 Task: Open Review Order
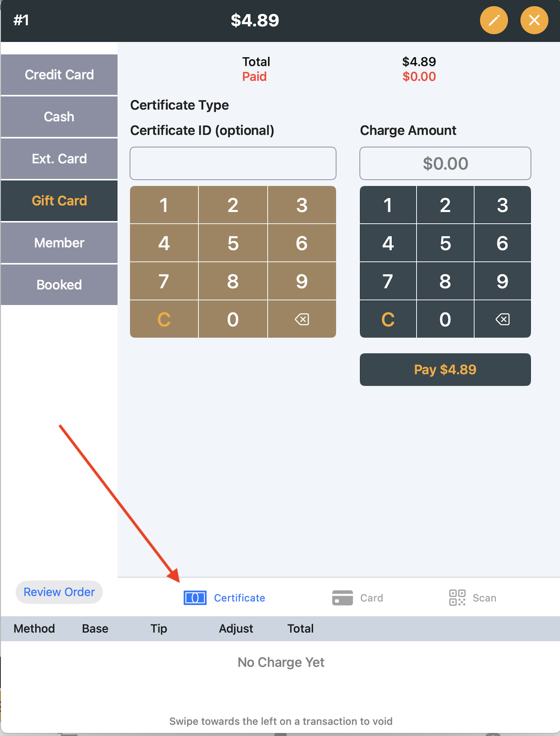point(59,592)
